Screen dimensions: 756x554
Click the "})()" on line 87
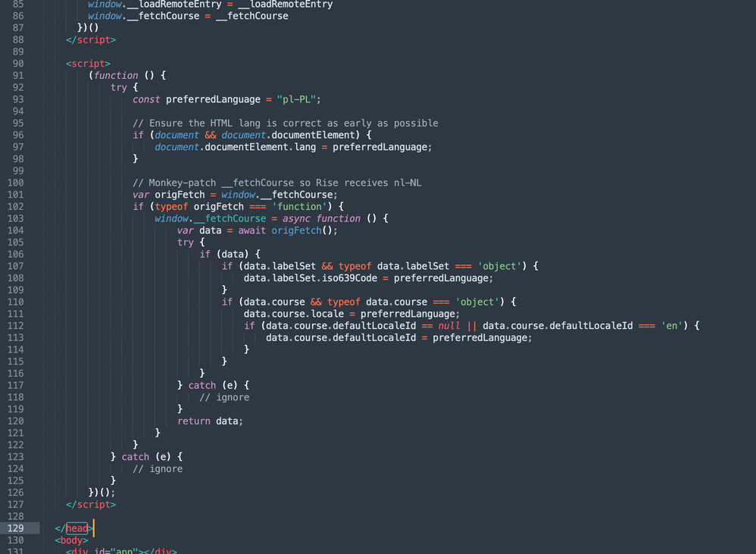coord(88,28)
